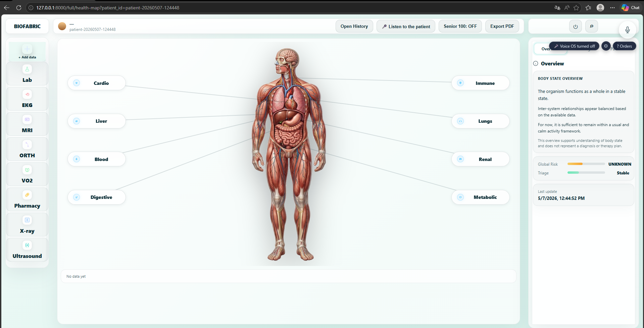Open the Lab sidebar module
644x328 pixels.
[27, 74]
